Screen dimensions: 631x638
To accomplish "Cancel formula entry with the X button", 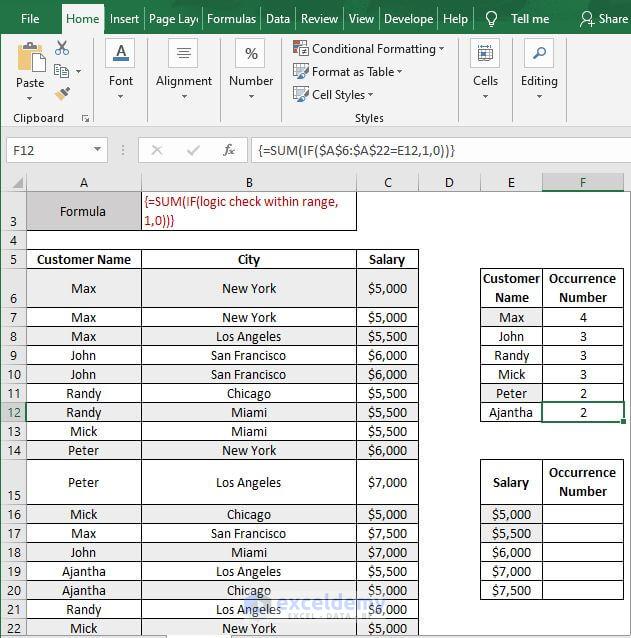I will point(157,151).
